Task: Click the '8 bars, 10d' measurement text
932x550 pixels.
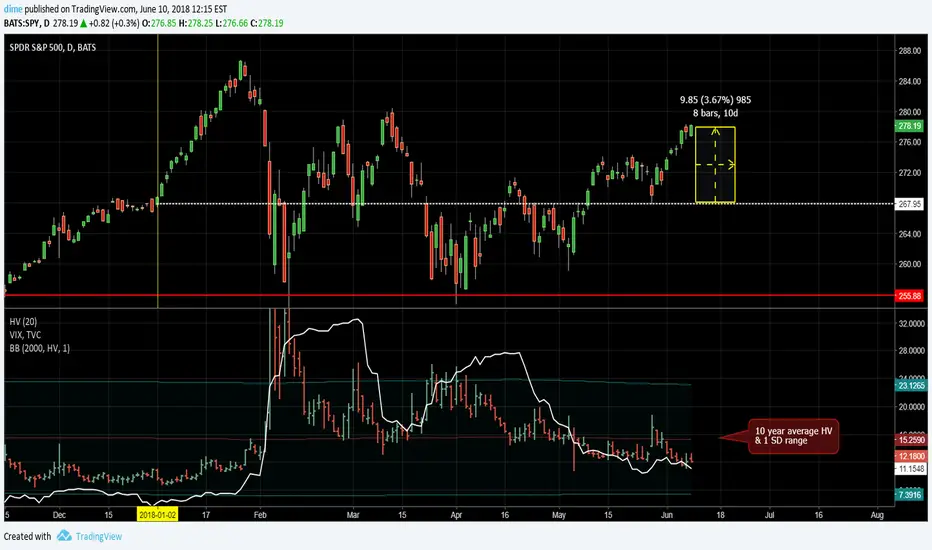Action: tap(715, 113)
